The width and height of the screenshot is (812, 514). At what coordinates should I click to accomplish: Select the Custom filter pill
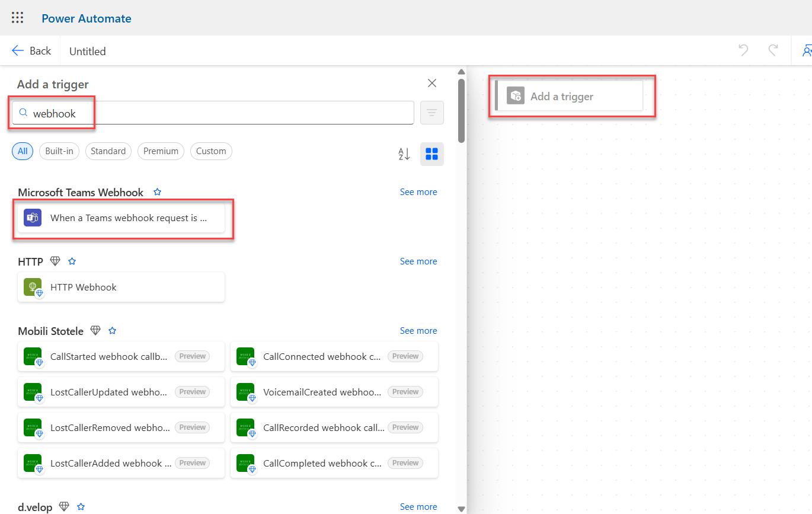[211, 151]
